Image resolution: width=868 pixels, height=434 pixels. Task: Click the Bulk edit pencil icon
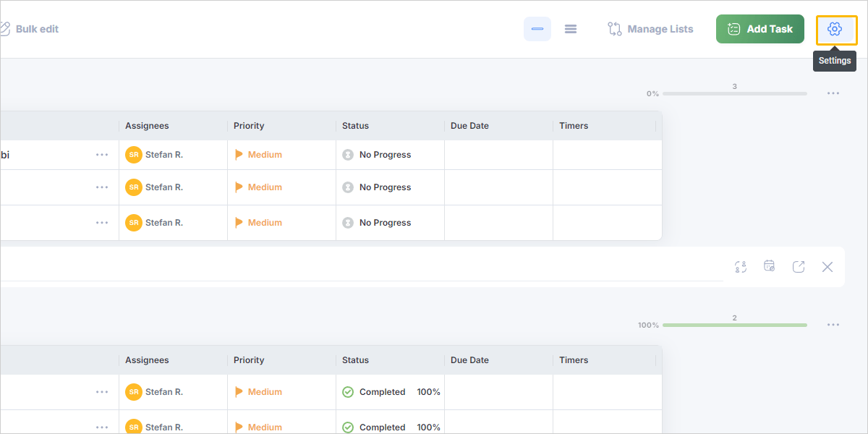click(4, 29)
